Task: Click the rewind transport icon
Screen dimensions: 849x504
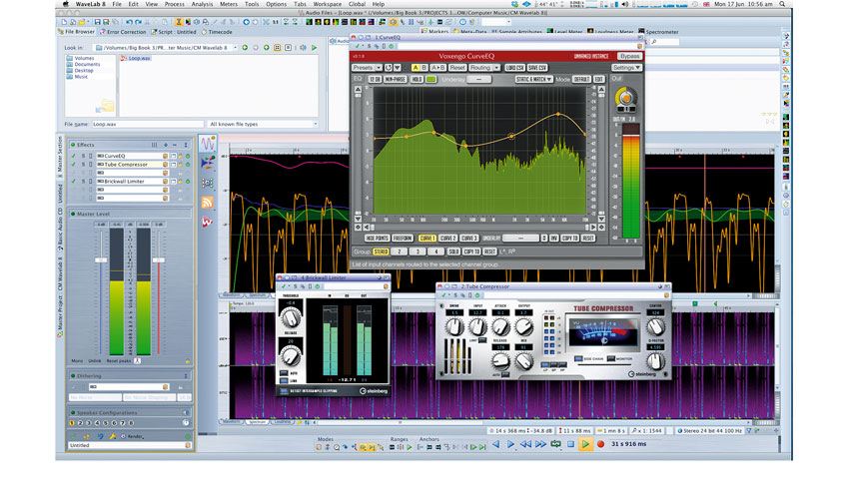Action: [525, 444]
